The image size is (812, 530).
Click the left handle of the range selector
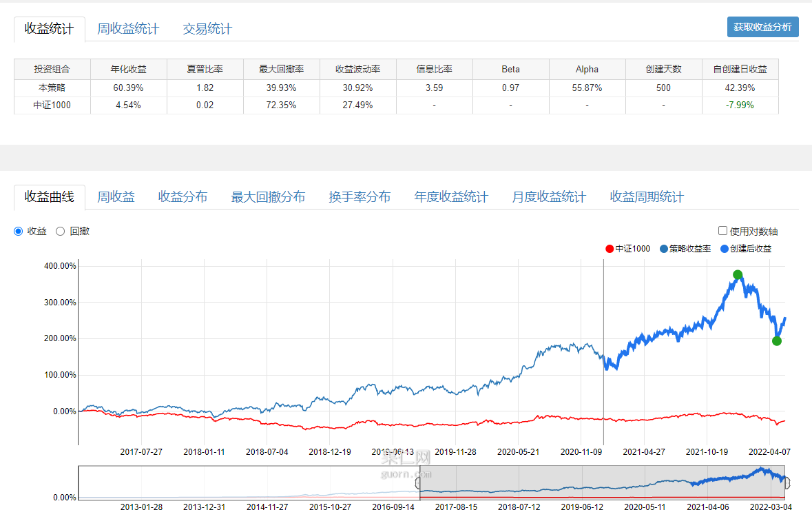[419, 482]
